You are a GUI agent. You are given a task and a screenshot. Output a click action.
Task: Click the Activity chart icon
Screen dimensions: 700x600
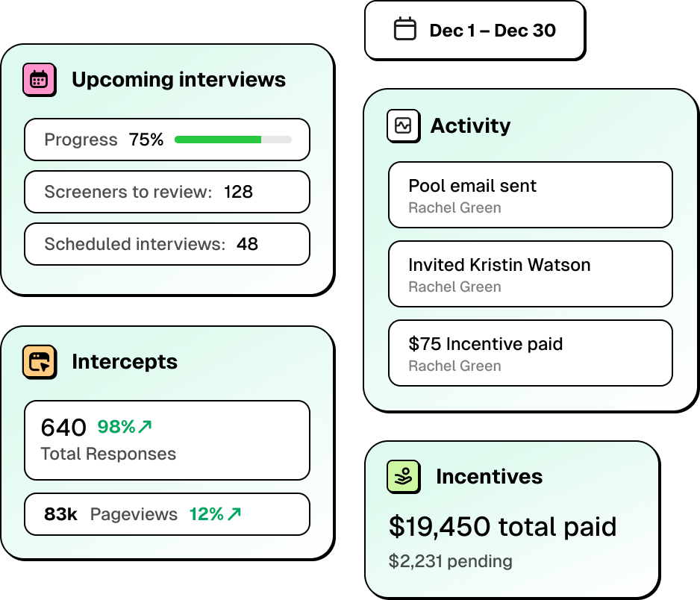tap(403, 125)
